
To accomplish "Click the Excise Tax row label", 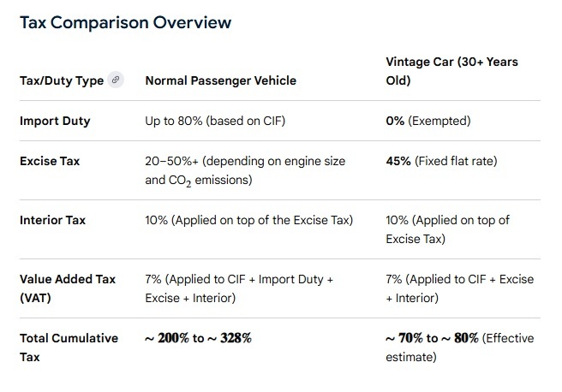I will (x=50, y=161).
